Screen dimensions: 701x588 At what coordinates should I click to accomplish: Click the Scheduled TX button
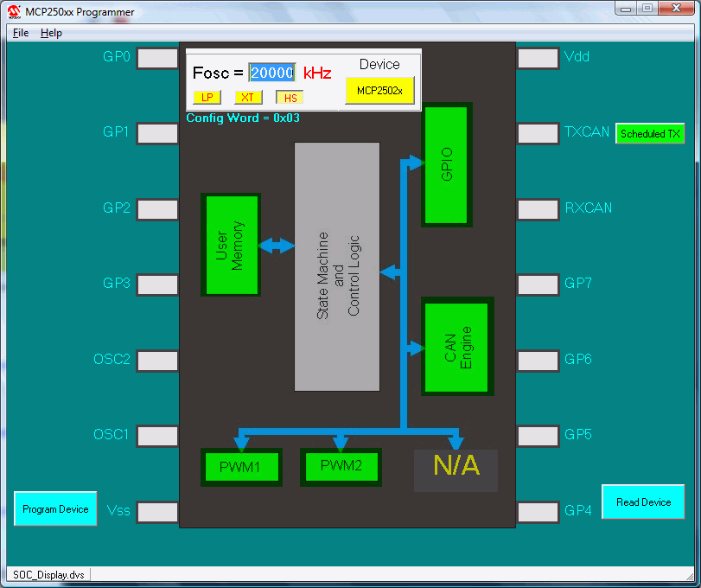click(650, 133)
